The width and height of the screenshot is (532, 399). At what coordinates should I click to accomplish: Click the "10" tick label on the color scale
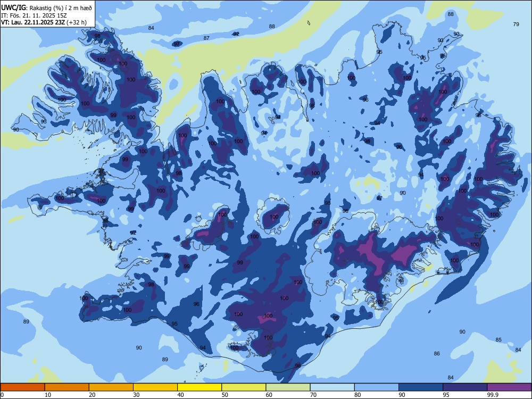click(x=48, y=395)
